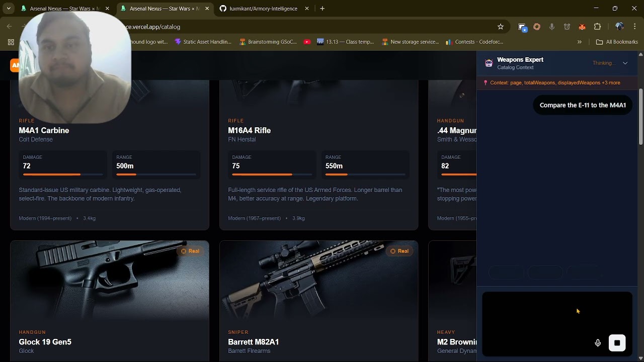
Task: Click the .44 Magnum card title
Action: (456, 130)
